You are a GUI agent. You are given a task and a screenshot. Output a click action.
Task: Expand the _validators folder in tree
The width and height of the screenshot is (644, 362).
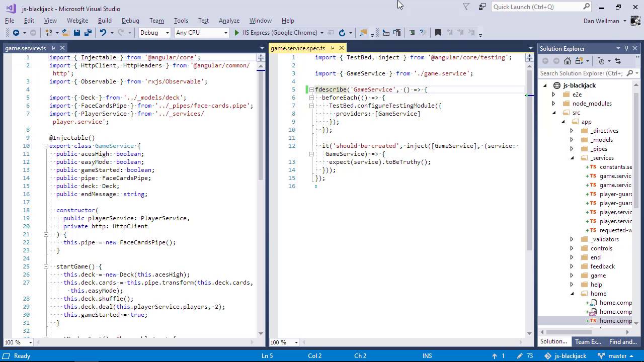coord(572,239)
